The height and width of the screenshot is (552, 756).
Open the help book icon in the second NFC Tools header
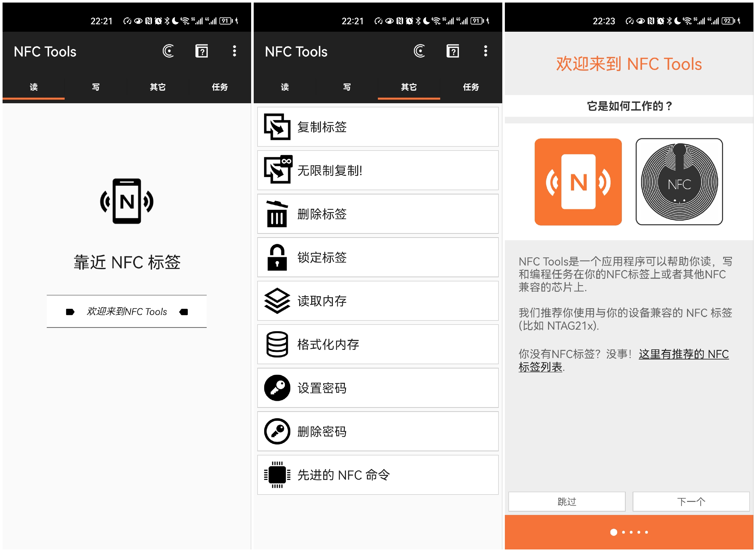coord(453,51)
